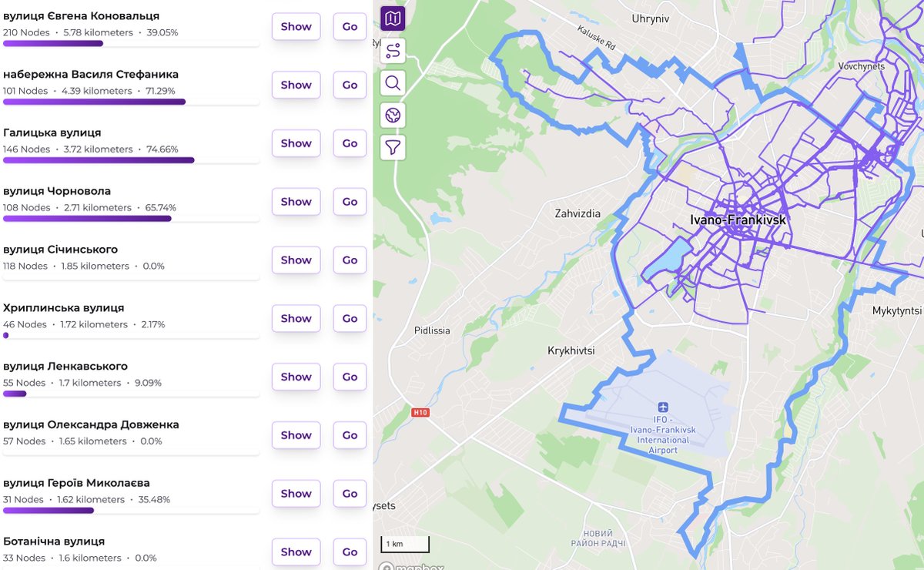Select street name Ботанічна вулиця
The height and width of the screenshot is (570, 924).
[54, 541]
